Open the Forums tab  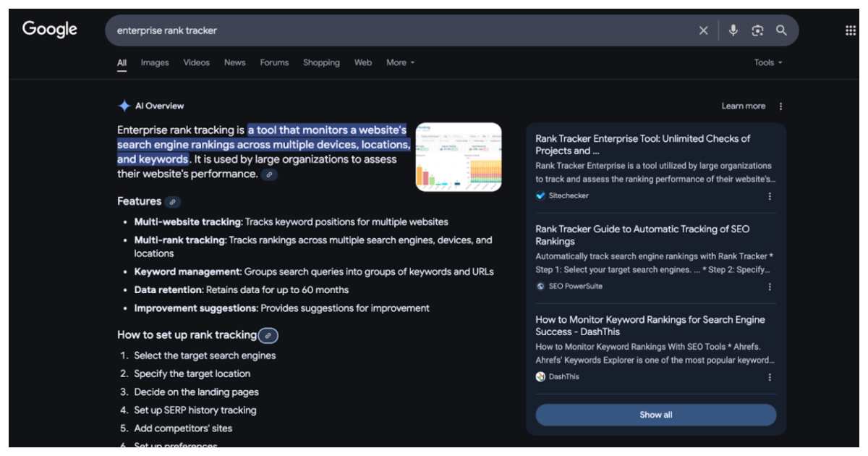coord(274,62)
